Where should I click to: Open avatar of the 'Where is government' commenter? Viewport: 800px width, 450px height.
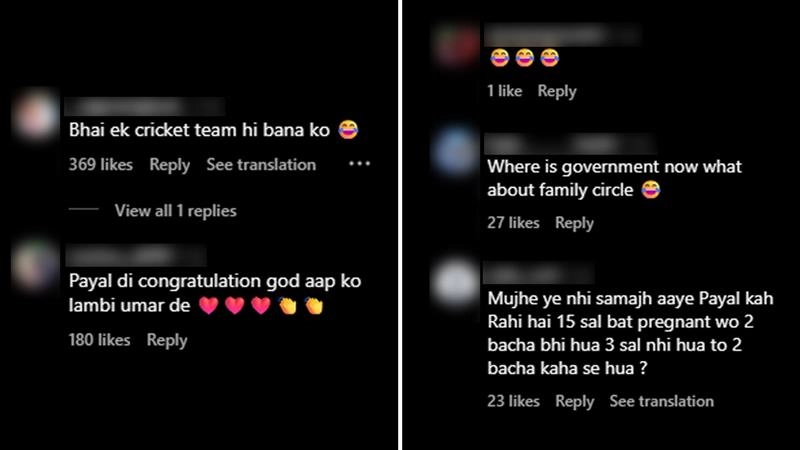point(455,152)
